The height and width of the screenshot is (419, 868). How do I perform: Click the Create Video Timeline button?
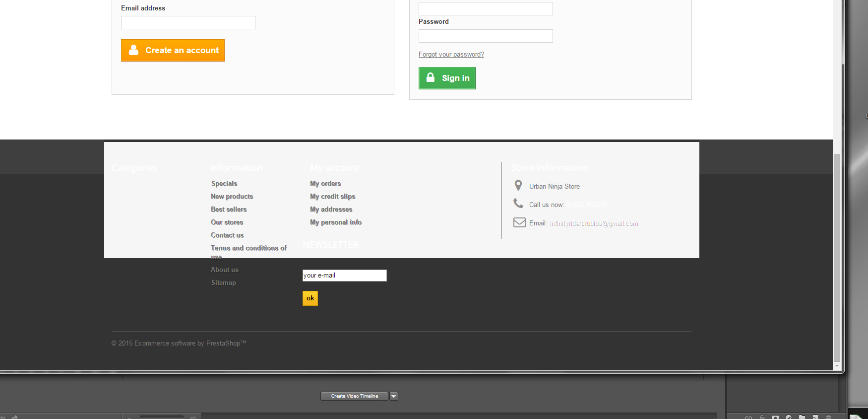coord(354,396)
